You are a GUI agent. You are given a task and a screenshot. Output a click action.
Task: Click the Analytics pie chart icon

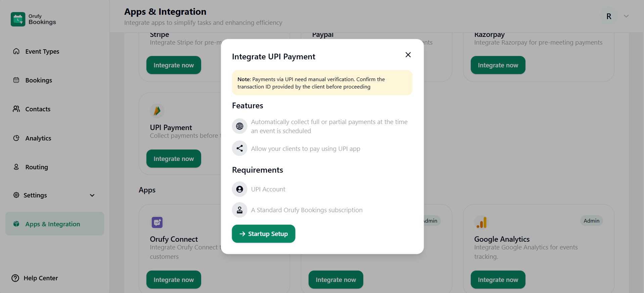[x=16, y=138]
